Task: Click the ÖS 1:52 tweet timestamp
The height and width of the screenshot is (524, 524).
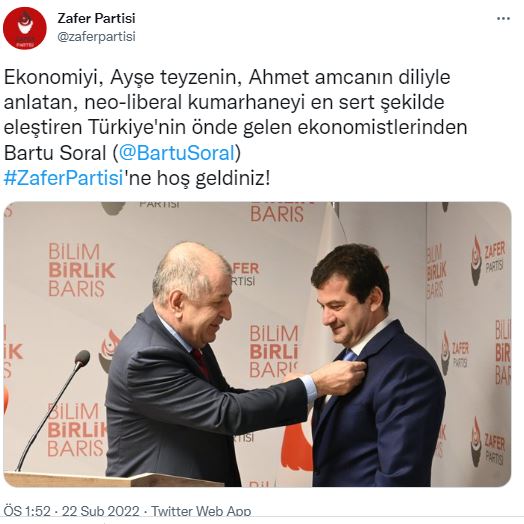Action: point(27,512)
